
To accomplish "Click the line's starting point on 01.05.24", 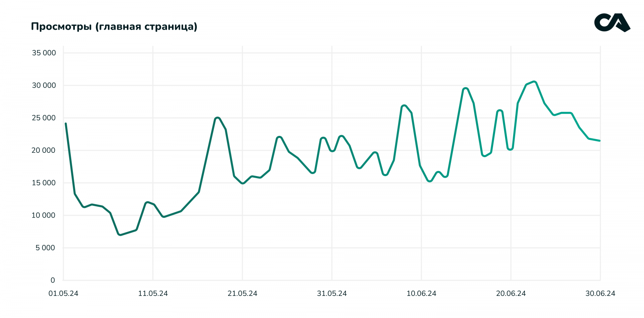I will pyautogui.click(x=66, y=123).
